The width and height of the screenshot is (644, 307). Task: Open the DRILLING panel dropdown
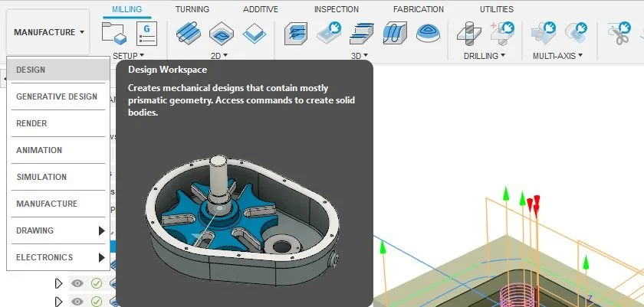485,56
